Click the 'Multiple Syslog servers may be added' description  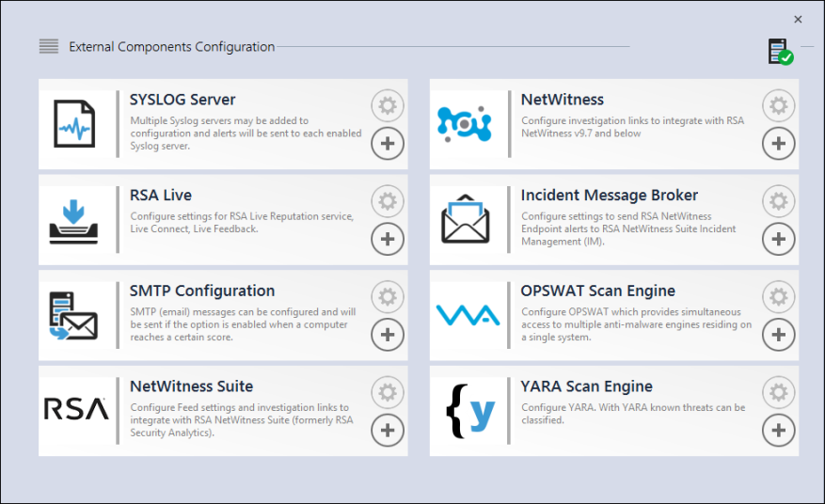point(246,134)
